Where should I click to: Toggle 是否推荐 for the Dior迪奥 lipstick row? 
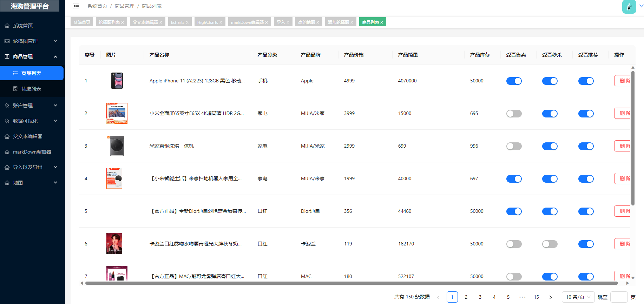tap(586, 211)
